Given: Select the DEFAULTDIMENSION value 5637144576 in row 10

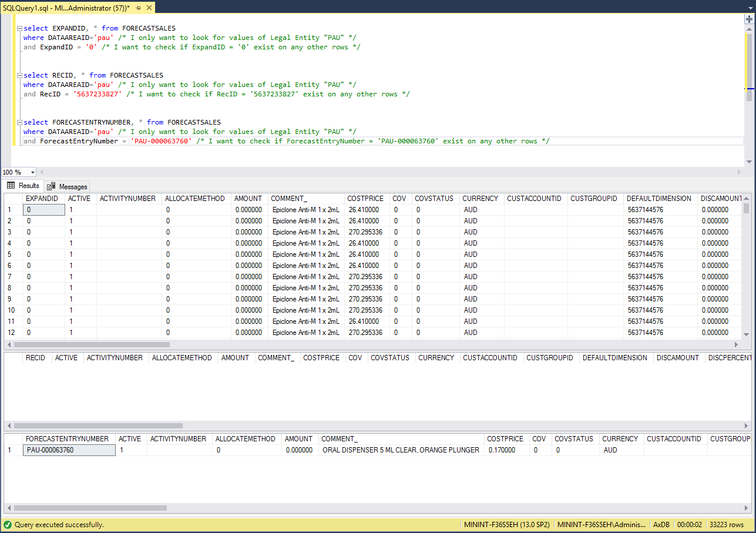Looking at the screenshot, I should pos(661,310).
